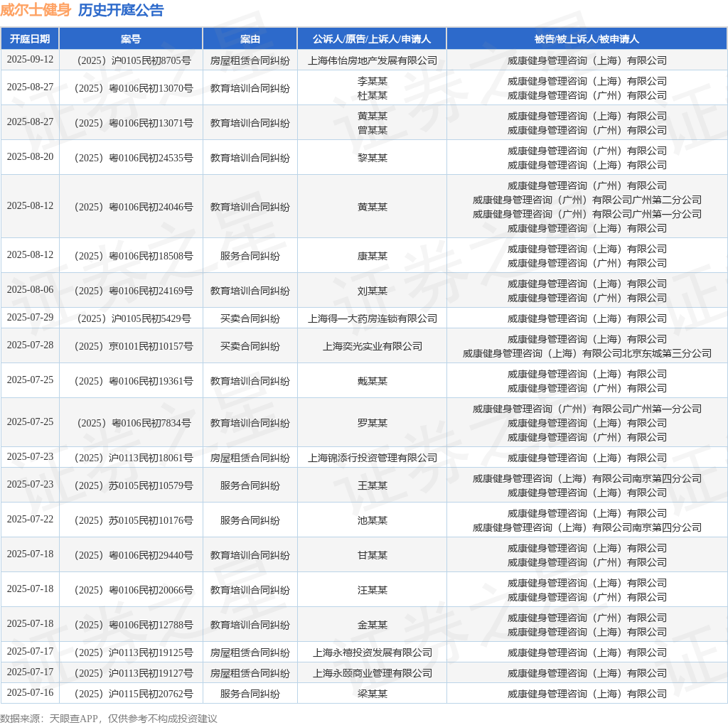Open case (2025)苏0105民初10176号
This screenshot has height=725, width=728.
(131, 520)
